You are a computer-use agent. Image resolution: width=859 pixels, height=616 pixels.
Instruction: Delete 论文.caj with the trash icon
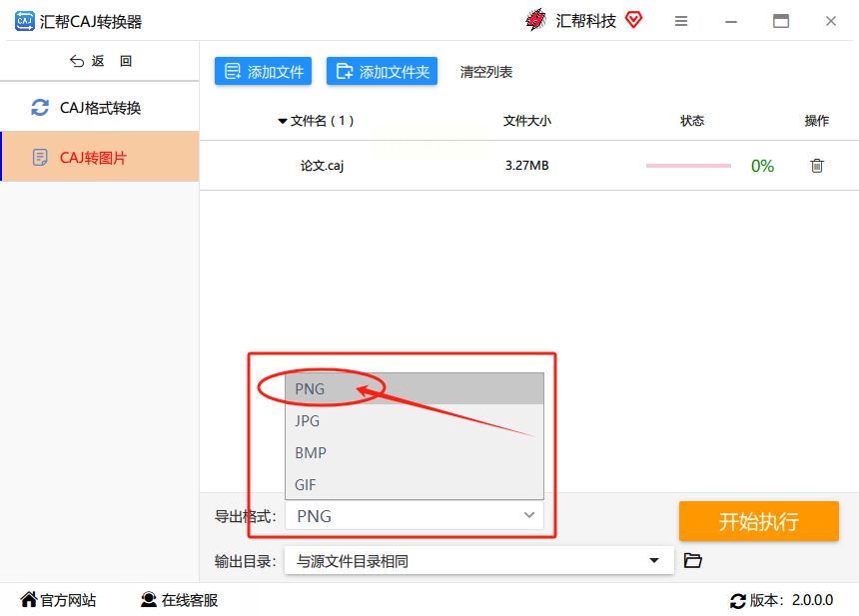pyautogui.click(x=817, y=166)
